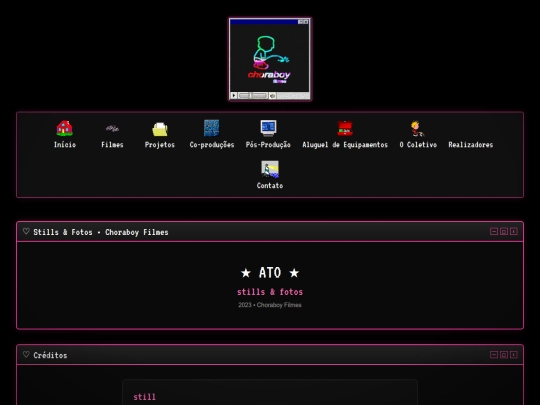Minimize the Stills & Fotos panel
Viewport: 540px width, 405px height.
pos(494,231)
